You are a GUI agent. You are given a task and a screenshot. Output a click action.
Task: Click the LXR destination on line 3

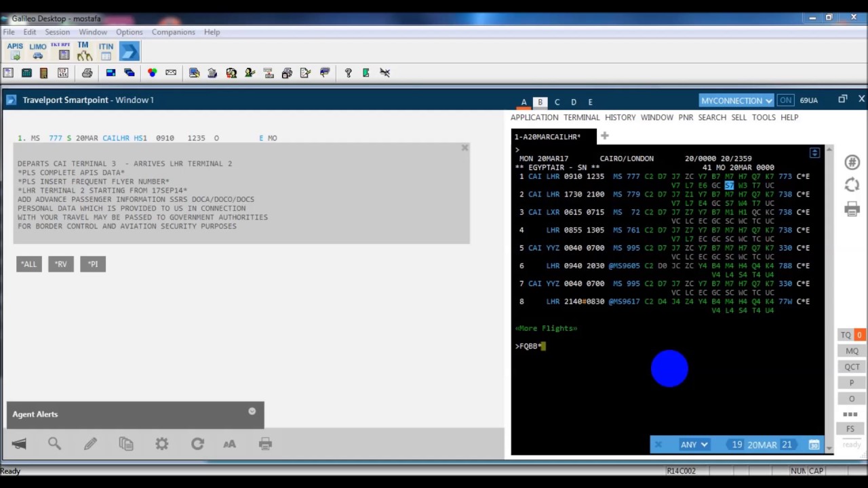point(553,212)
